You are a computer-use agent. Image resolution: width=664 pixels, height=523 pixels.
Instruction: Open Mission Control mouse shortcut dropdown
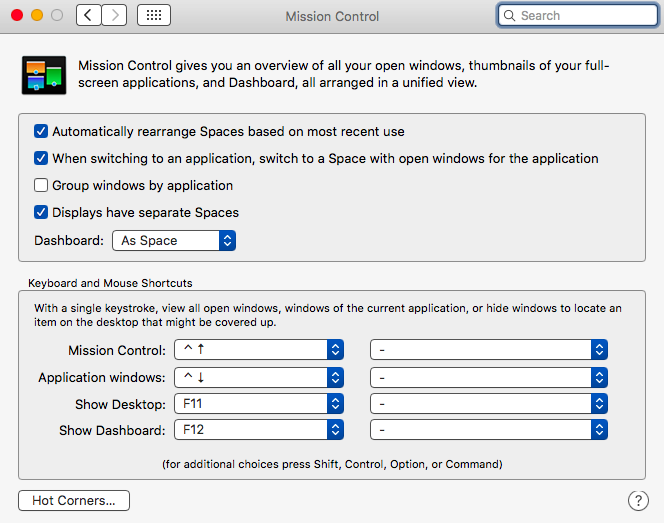489,350
